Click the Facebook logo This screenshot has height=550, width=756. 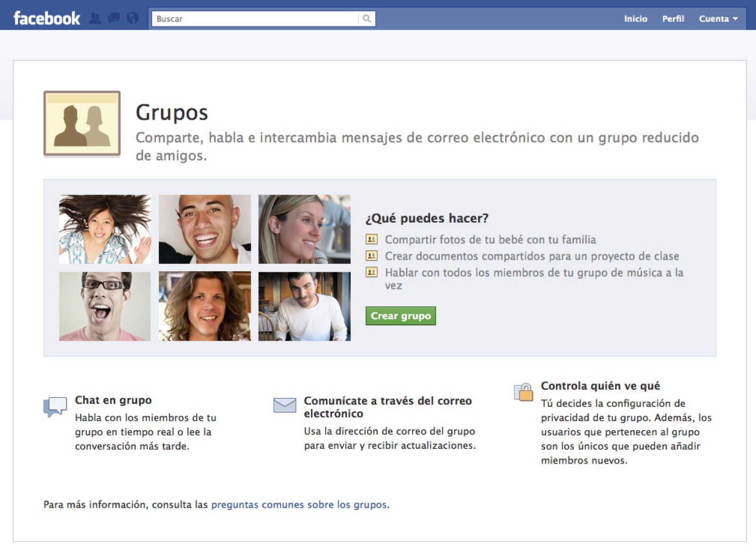click(x=46, y=17)
